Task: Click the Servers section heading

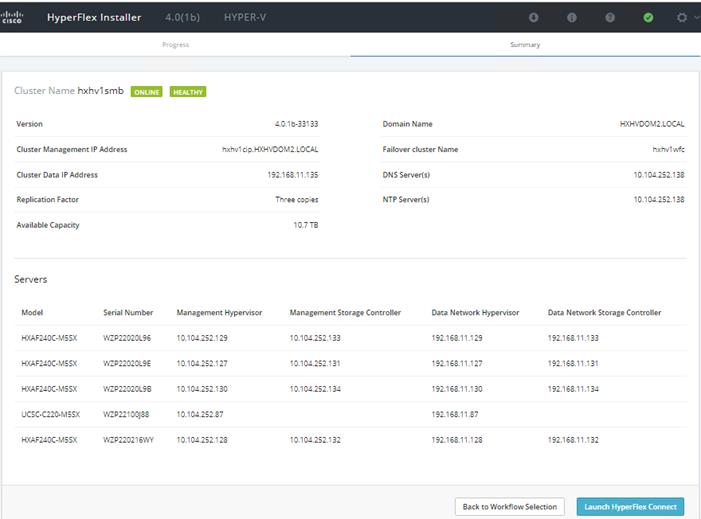Action: pyautogui.click(x=30, y=279)
